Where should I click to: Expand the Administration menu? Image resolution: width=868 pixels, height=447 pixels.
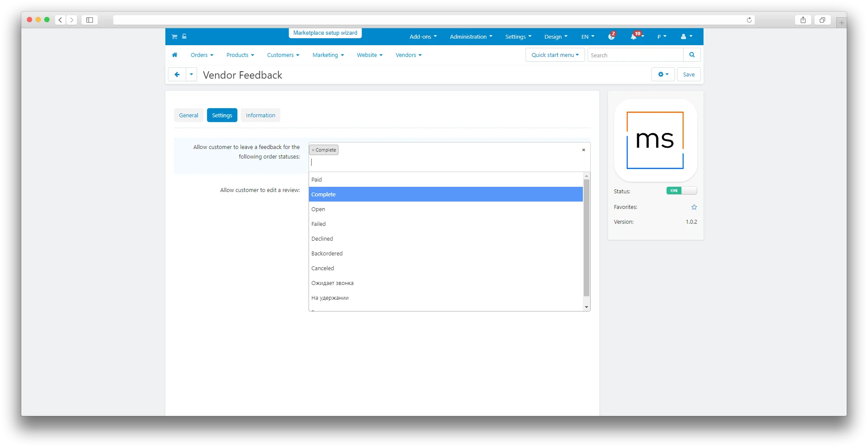coord(471,36)
